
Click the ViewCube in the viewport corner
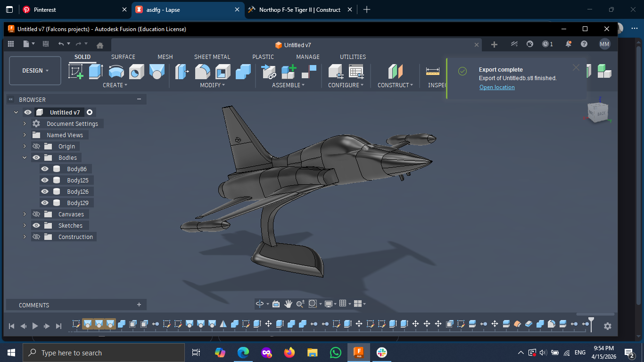[x=598, y=112]
